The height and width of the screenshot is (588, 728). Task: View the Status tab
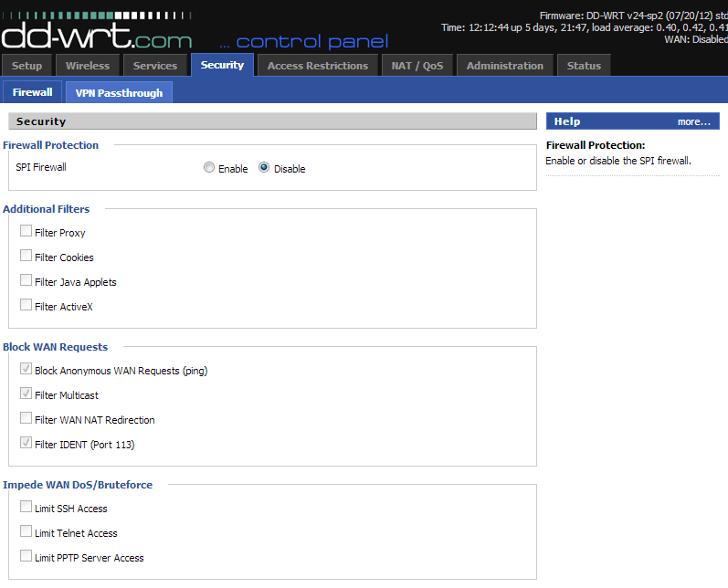pos(584,66)
